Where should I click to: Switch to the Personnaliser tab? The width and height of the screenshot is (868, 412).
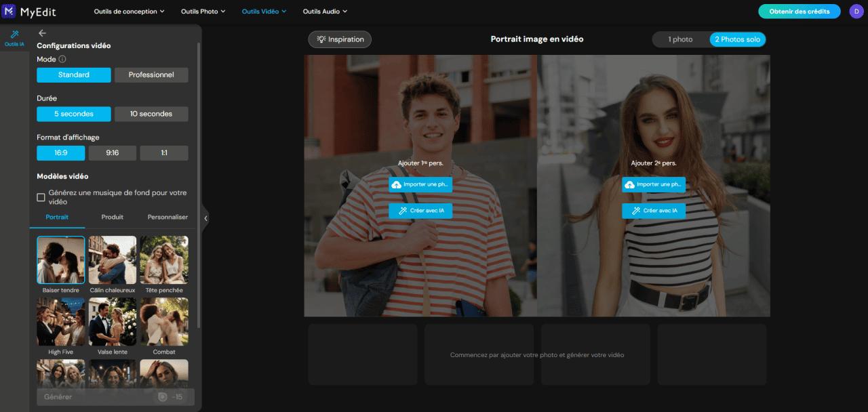point(167,218)
